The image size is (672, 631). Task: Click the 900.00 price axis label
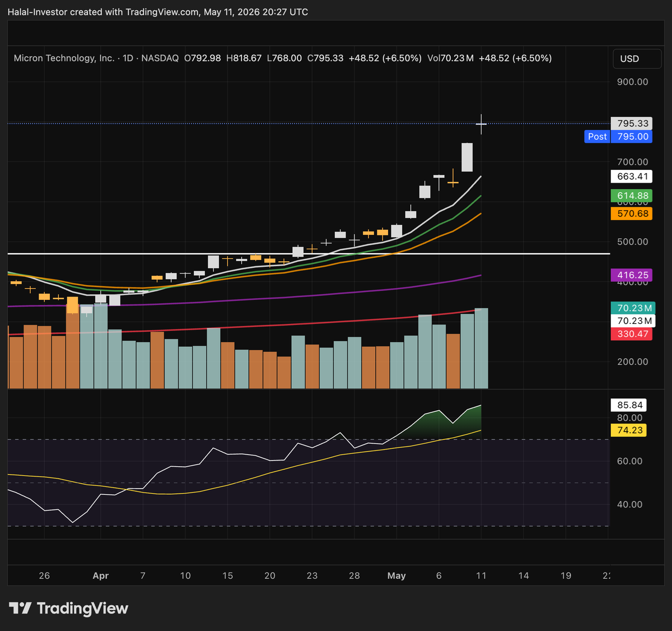[633, 82]
